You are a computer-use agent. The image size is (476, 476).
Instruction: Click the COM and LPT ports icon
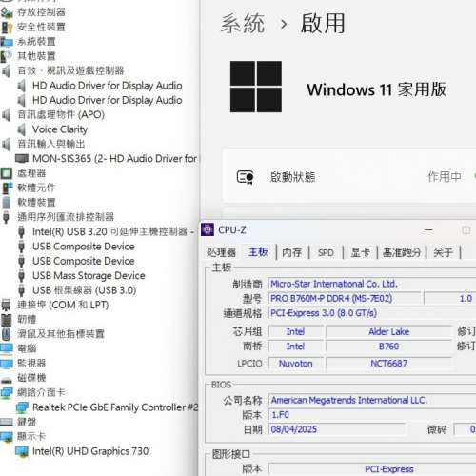[x=7, y=305]
